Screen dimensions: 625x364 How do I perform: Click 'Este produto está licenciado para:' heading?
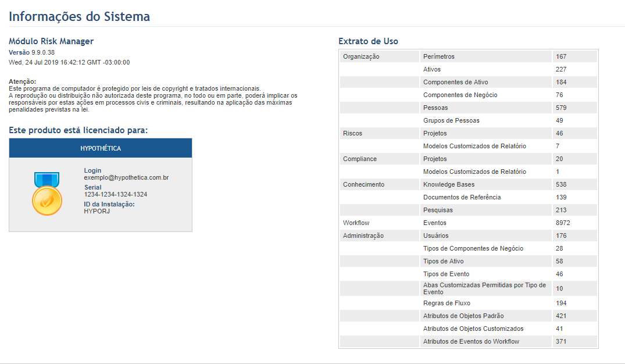coord(78,130)
